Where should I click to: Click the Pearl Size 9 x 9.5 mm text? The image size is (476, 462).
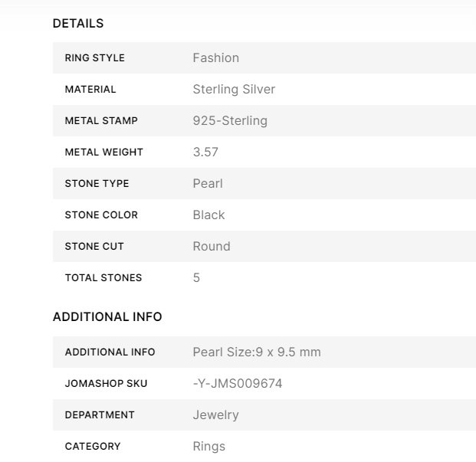click(x=257, y=352)
